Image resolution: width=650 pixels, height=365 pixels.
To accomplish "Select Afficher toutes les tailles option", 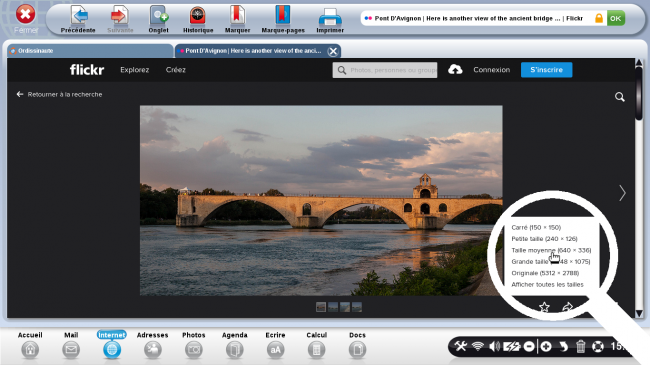I will pos(547,285).
